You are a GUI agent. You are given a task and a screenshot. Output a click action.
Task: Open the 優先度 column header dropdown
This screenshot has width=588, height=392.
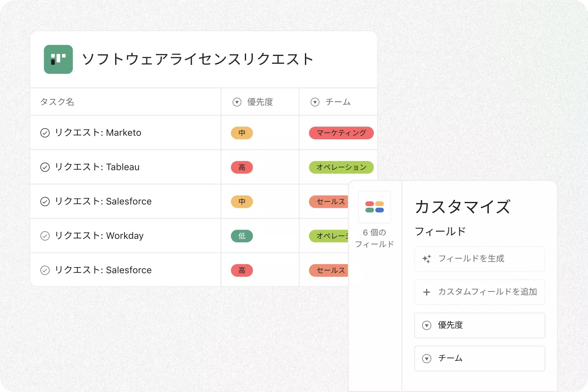(x=237, y=102)
